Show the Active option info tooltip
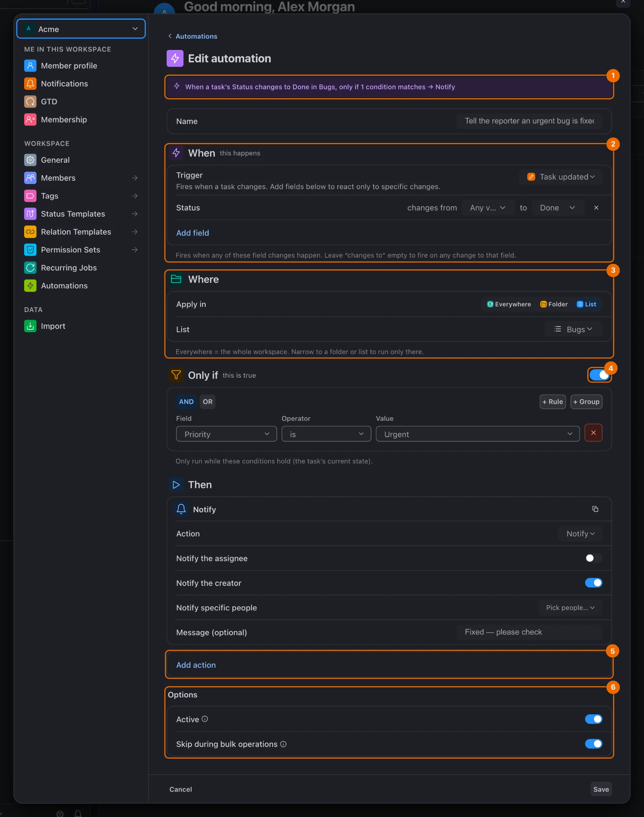The width and height of the screenshot is (644, 817). point(205,719)
